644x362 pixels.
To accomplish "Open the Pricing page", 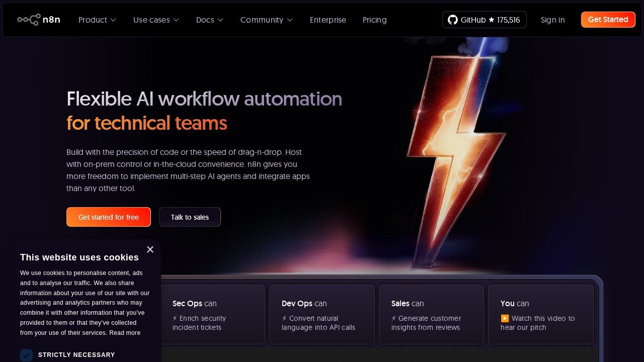I will coord(375,20).
